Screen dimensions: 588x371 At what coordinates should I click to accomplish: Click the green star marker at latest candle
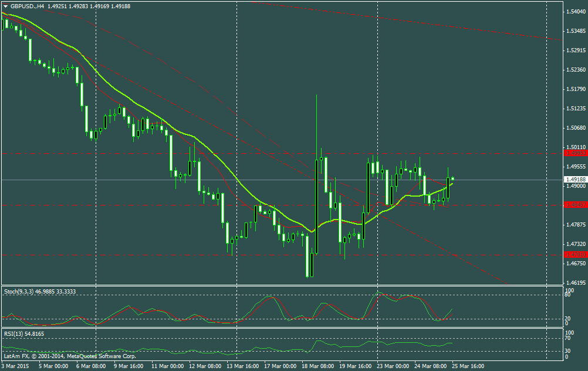tap(452, 178)
